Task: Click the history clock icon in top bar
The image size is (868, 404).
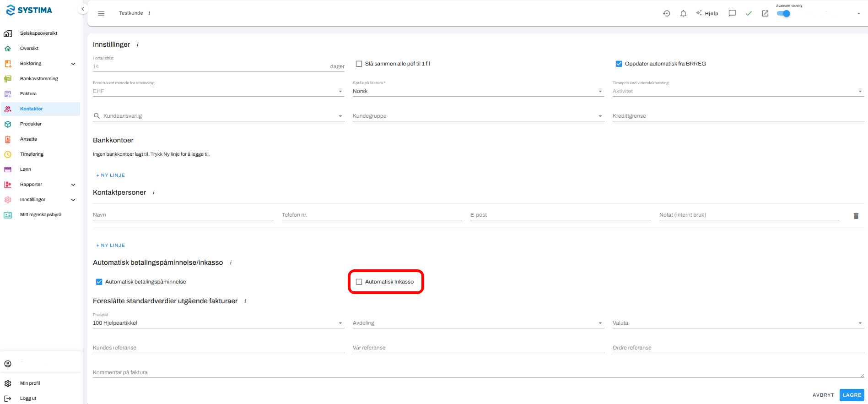Action: click(667, 14)
